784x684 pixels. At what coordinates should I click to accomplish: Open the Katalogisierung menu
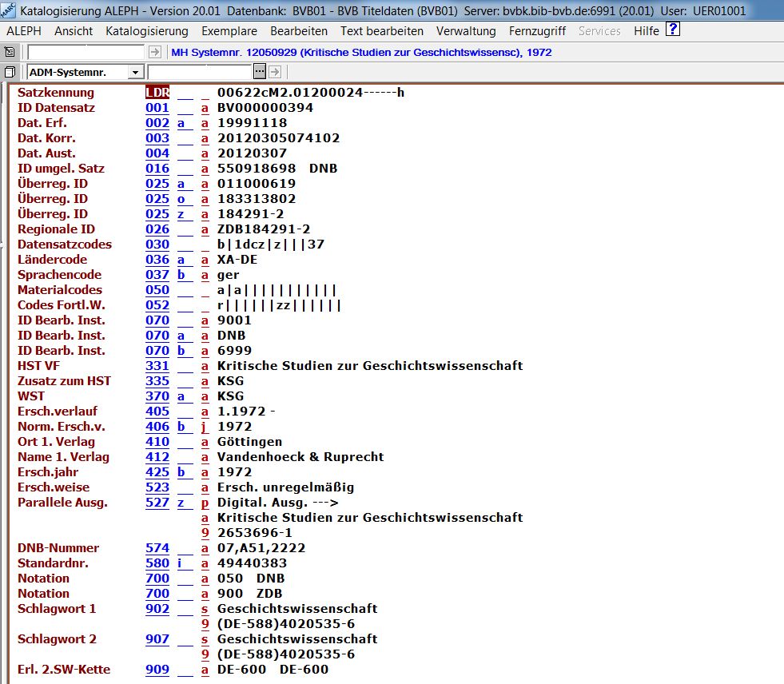tap(147, 31)
